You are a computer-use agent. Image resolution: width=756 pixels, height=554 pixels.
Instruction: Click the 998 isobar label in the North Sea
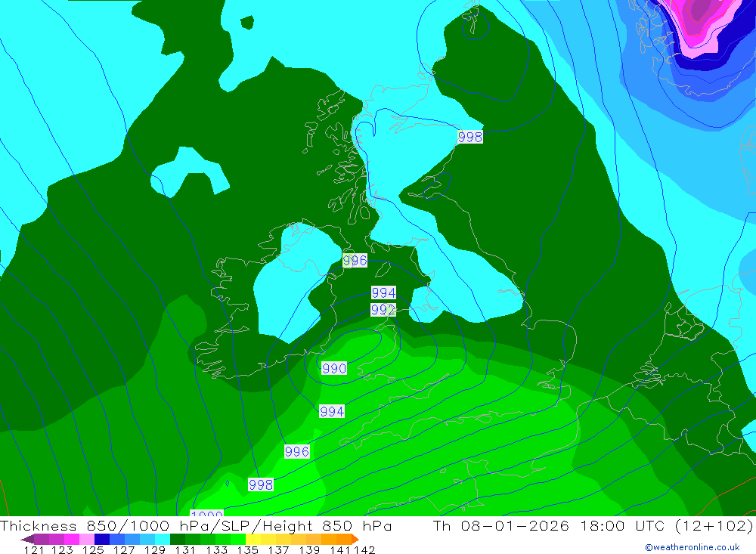pos(470,137)
